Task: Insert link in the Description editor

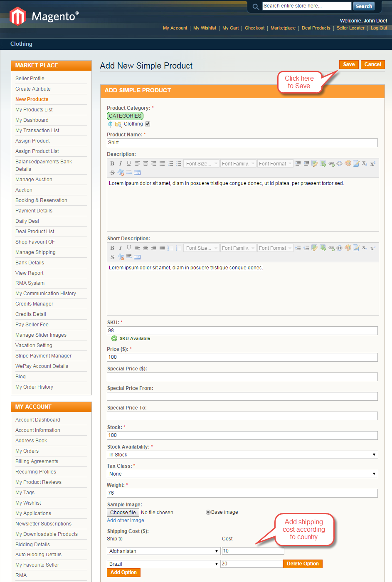Action: [331, 164]
